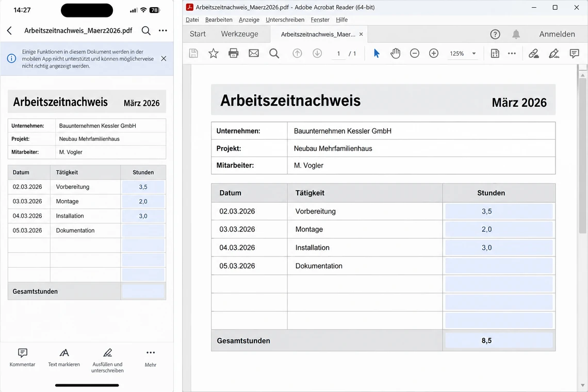Zoom in with the plus icon
The height and width of the screenshot is (392, 588).
(x=433, y=53)
